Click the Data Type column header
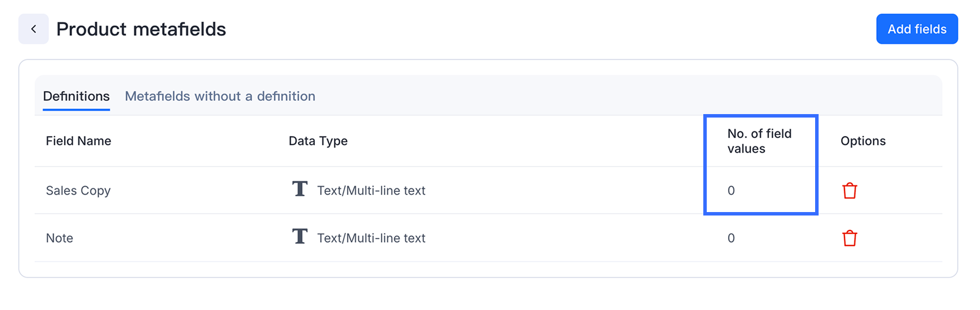The height and width of the screenshot is (310, 980). pos(318,141)
